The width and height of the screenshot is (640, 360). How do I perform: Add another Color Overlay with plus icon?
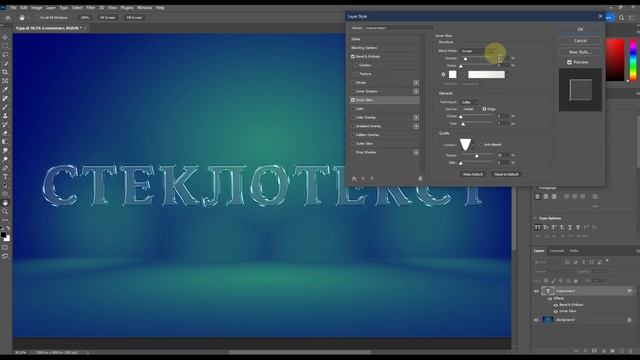(416, 118)
